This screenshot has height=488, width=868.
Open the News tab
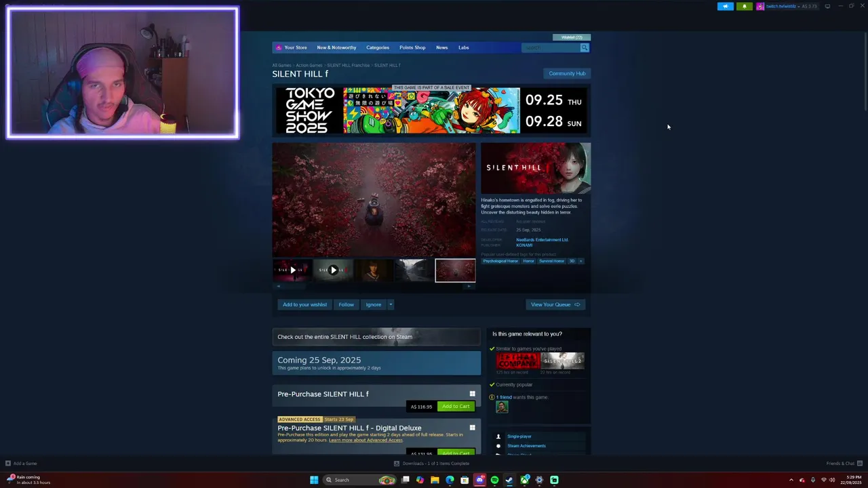coord(442,47)
